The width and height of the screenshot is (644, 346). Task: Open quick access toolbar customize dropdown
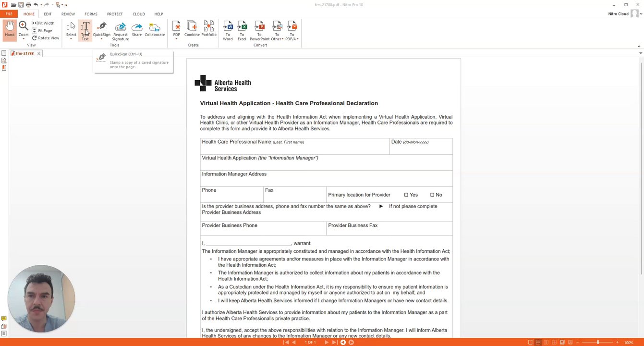(x=66, y=5)
